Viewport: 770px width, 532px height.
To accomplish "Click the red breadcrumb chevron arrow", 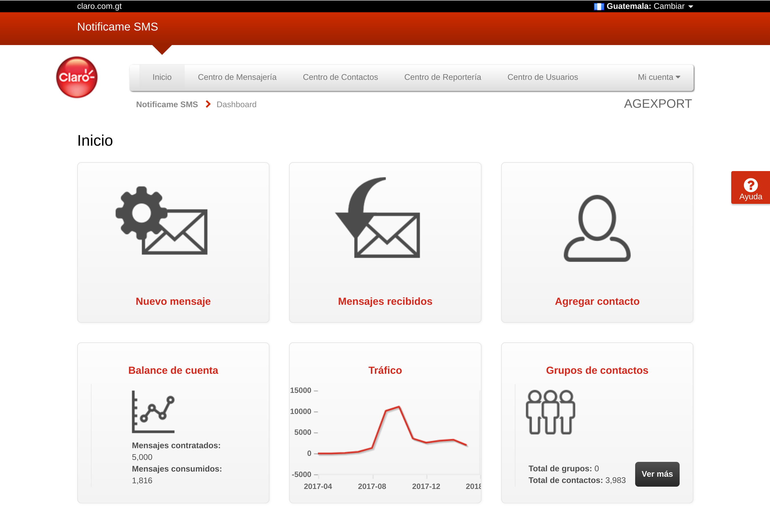I will coord(208,104).
